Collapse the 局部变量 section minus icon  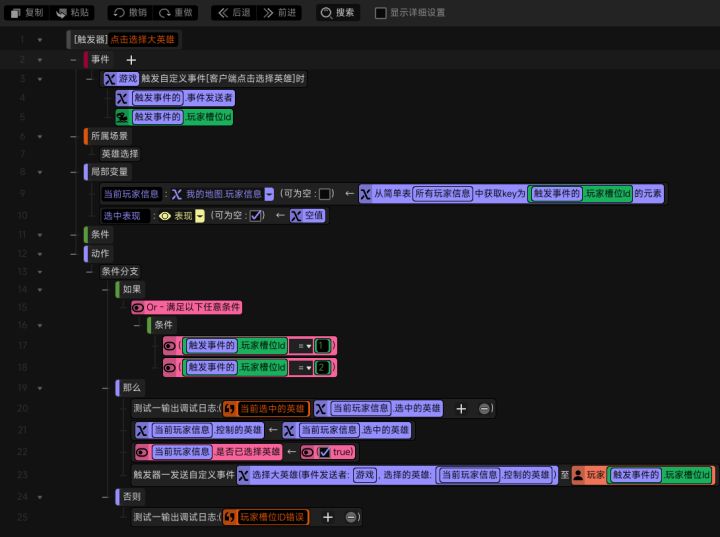click(73, 172)
